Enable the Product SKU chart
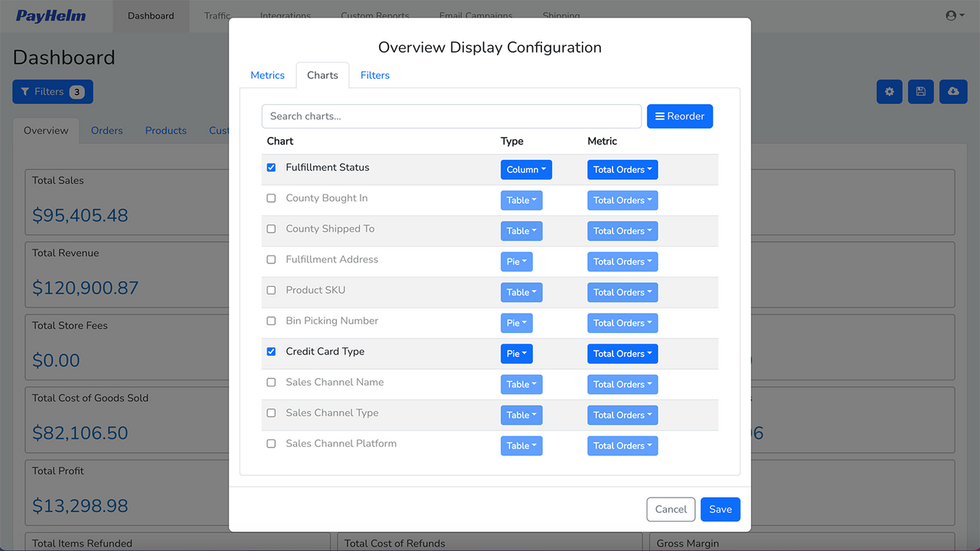 pos(271,289)
